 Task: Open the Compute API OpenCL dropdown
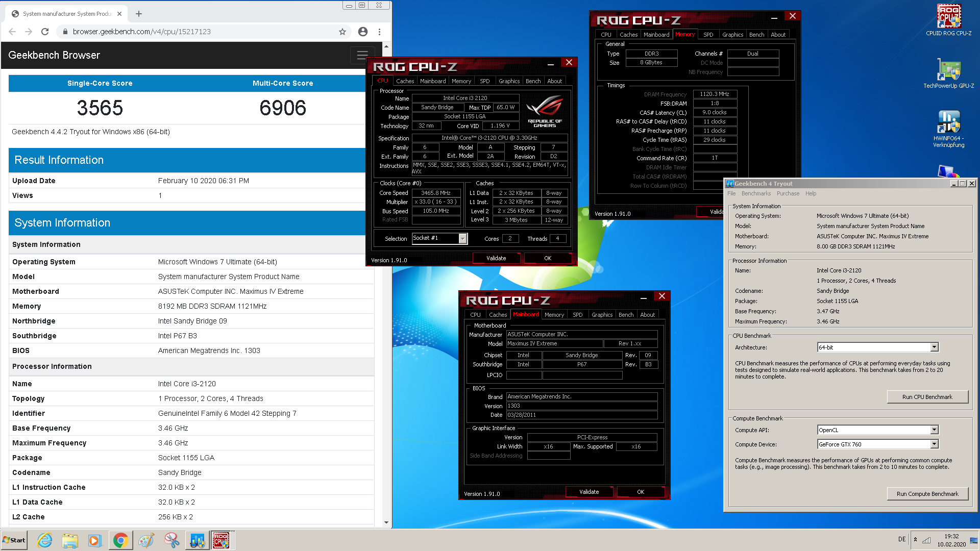(x=934, y=430)
